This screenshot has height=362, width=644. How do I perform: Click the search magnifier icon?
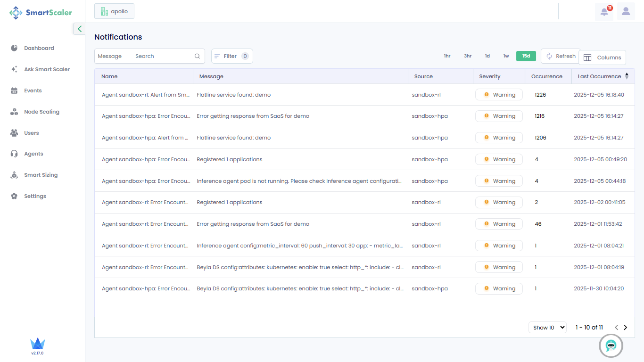click(x=197, y=56)
